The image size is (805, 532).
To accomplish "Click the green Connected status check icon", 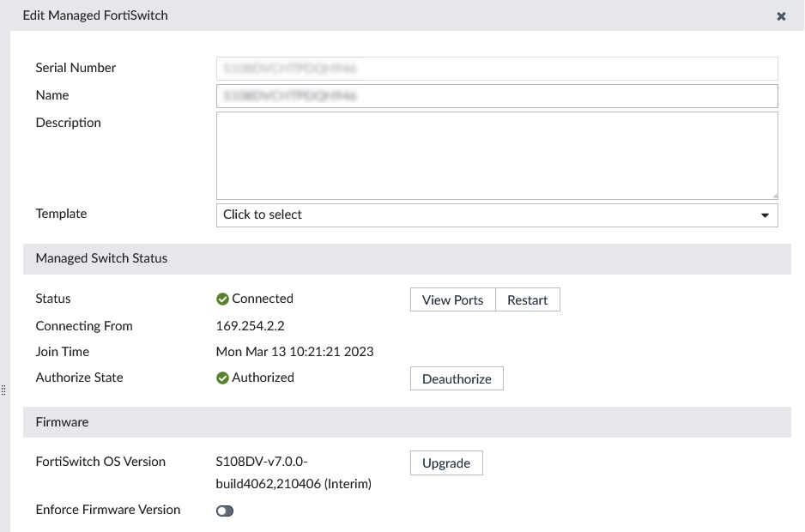I will tap(222, 299).
